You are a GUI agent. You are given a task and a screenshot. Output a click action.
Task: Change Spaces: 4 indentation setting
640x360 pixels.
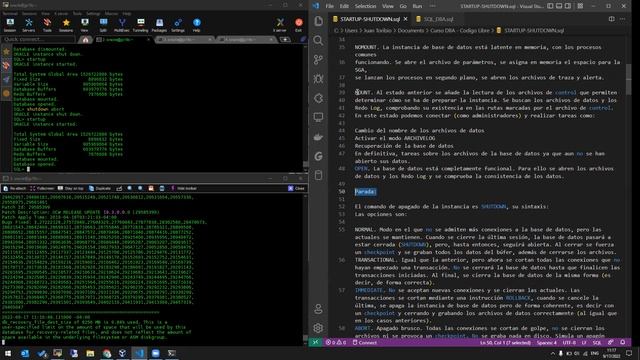[x=547, y=342]
